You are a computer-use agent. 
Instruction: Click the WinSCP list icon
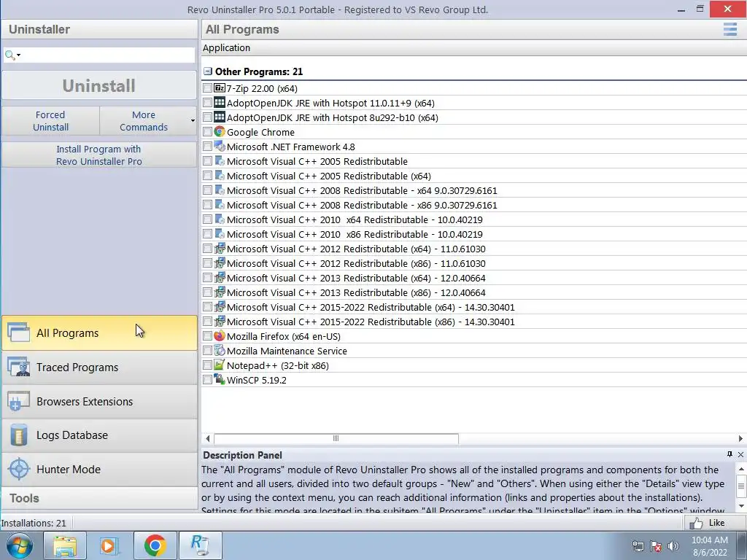point(219,379)
